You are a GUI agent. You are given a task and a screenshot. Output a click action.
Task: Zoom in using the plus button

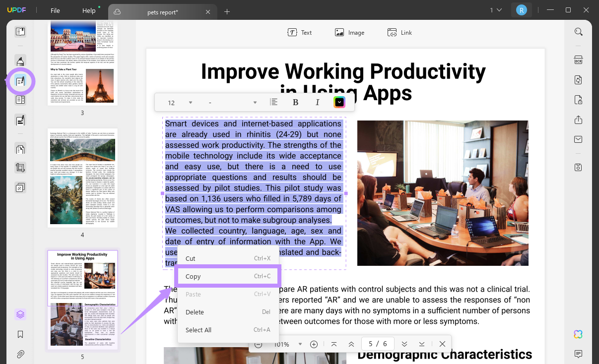point(314,344)
